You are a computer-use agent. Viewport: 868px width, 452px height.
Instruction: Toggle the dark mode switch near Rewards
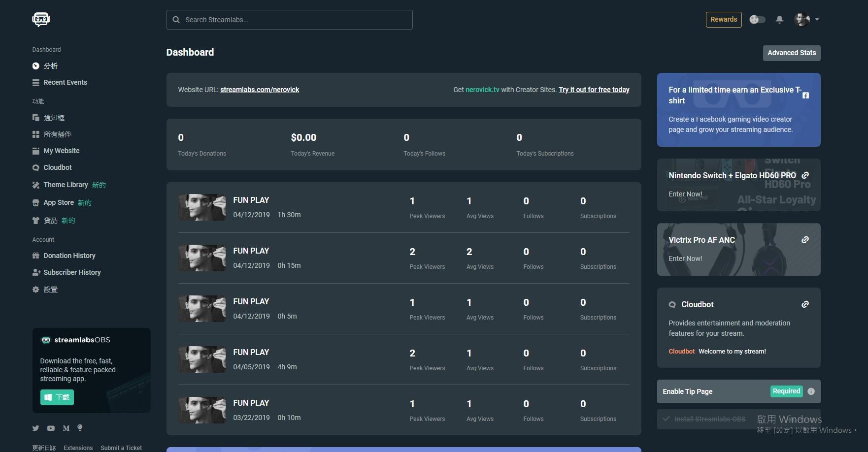[x=757, y=19]
